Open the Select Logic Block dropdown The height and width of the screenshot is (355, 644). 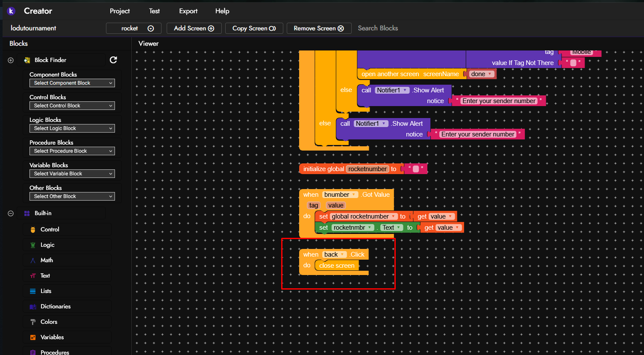[x=72, y=128]
